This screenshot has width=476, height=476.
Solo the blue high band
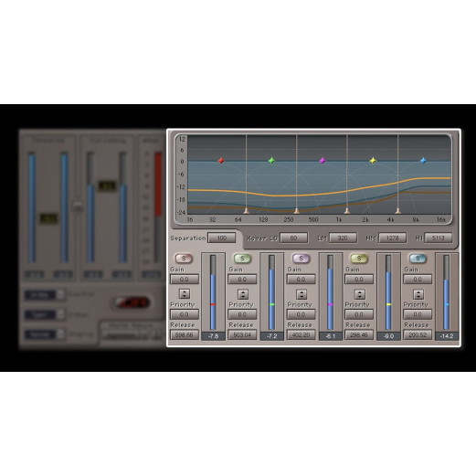click(x=418, y=259)
